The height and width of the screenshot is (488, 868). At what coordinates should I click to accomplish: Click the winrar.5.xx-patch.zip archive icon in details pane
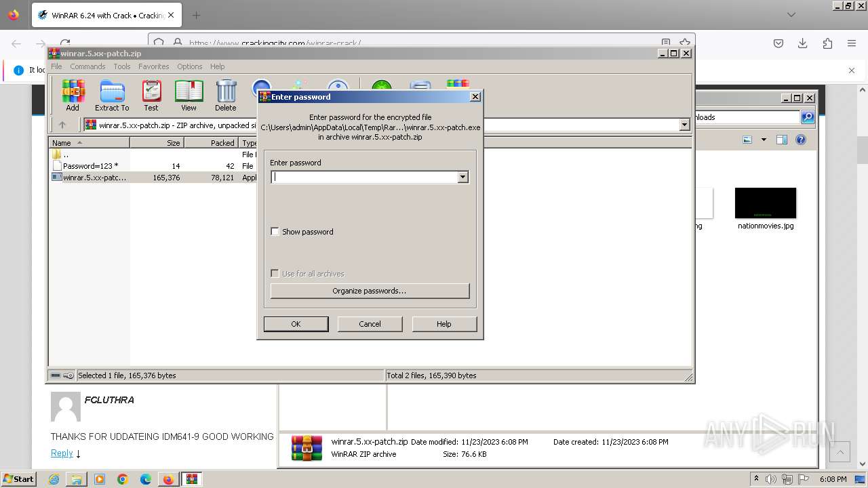pyautogui.click(x=307, y=448)
